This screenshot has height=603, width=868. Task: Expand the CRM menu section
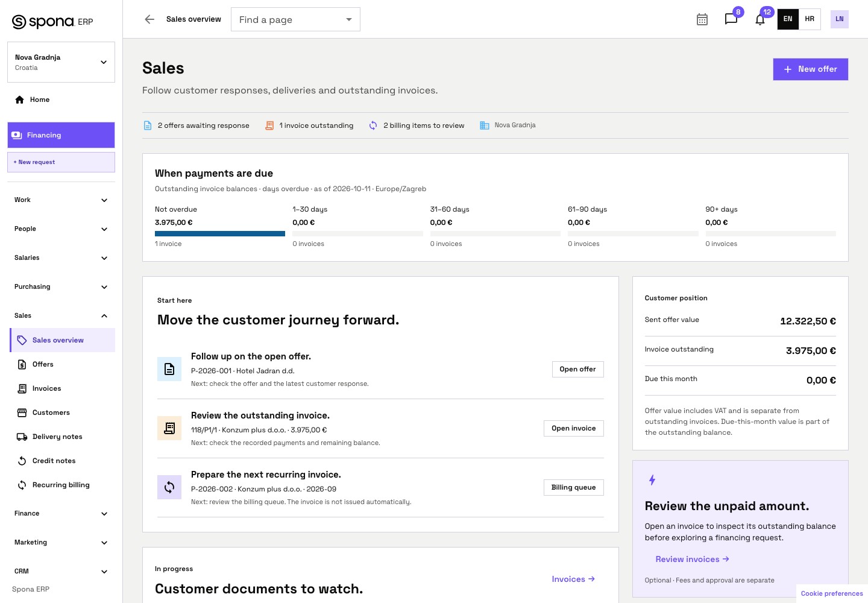pos(61,571)
